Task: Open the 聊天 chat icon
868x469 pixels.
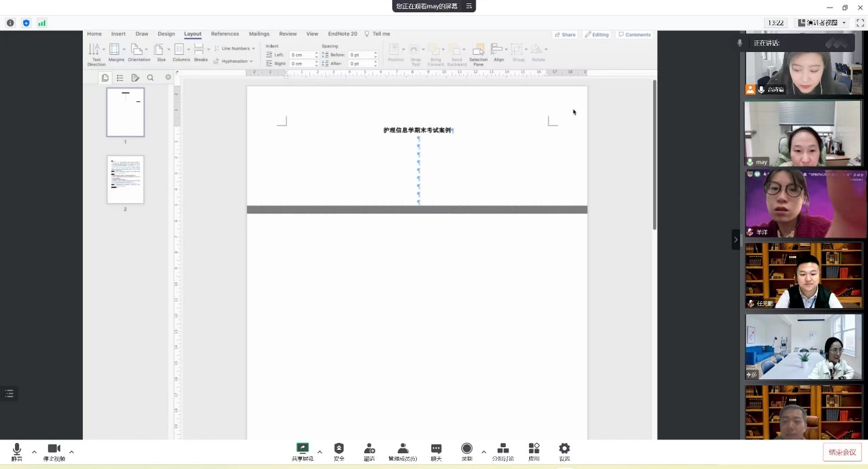Action: [x=436, y=448]
